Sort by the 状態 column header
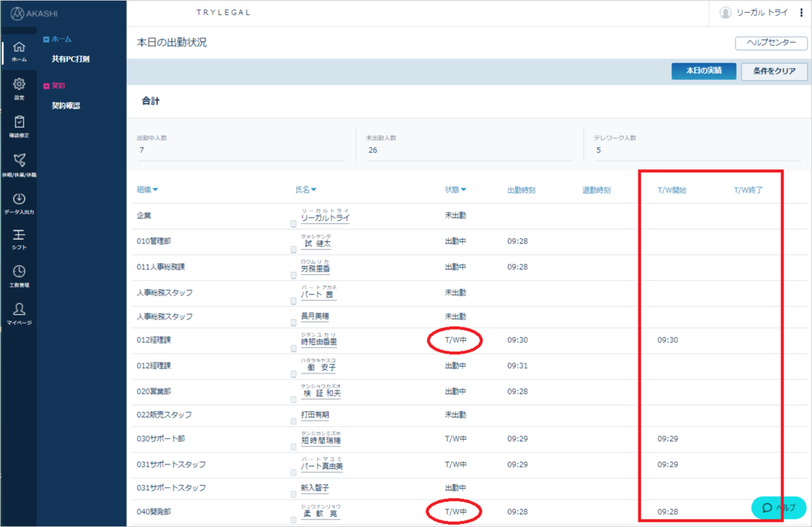812x527 pixels. [x=455, y=190]
